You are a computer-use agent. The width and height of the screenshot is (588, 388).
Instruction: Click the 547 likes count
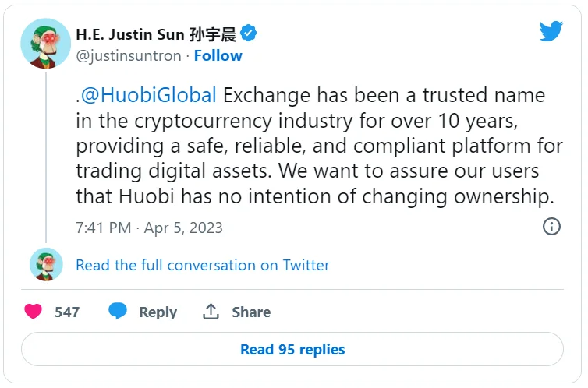point(67,312)
